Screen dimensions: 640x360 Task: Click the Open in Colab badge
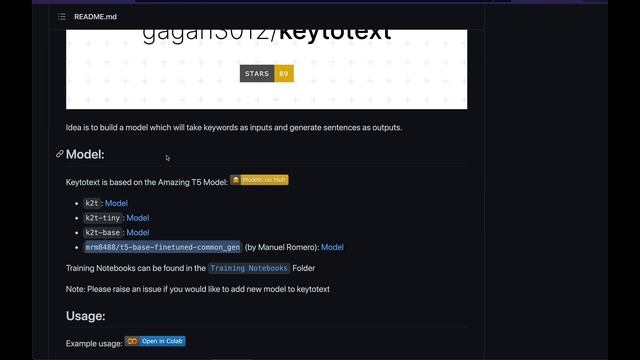click(155, 341)
